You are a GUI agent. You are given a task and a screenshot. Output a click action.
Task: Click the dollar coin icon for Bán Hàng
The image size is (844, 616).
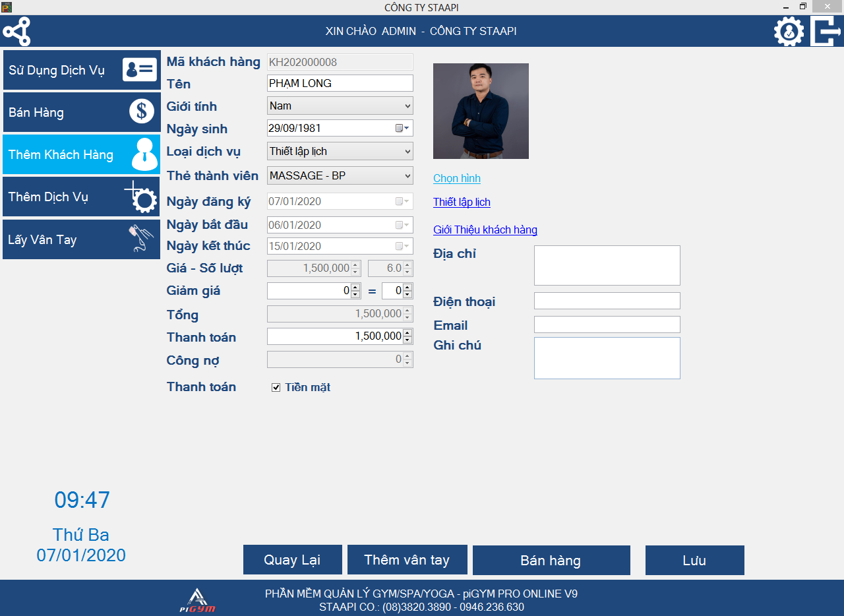pyautogui.click(x=141, y=111)
